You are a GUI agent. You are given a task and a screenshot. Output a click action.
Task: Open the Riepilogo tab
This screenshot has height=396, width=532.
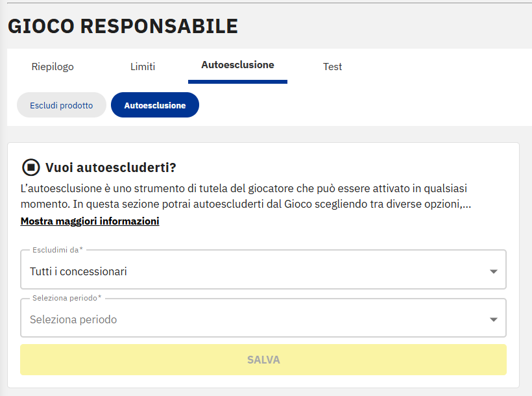[x=53, y=66]
